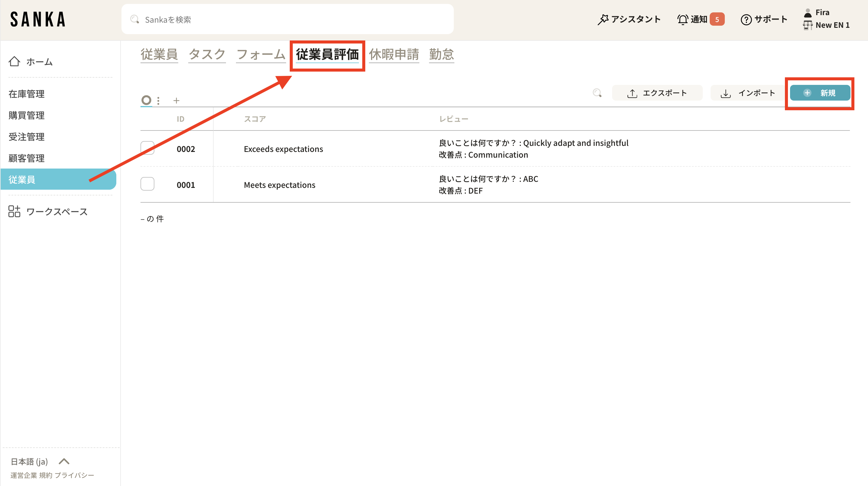This screenshot has height=486, width=868.
Task: Click the エクスポート export button
Action: pos(657,93)
